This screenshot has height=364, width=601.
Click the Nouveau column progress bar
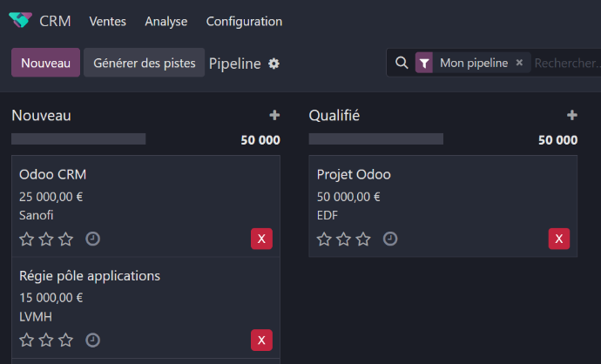pos(78,139)
